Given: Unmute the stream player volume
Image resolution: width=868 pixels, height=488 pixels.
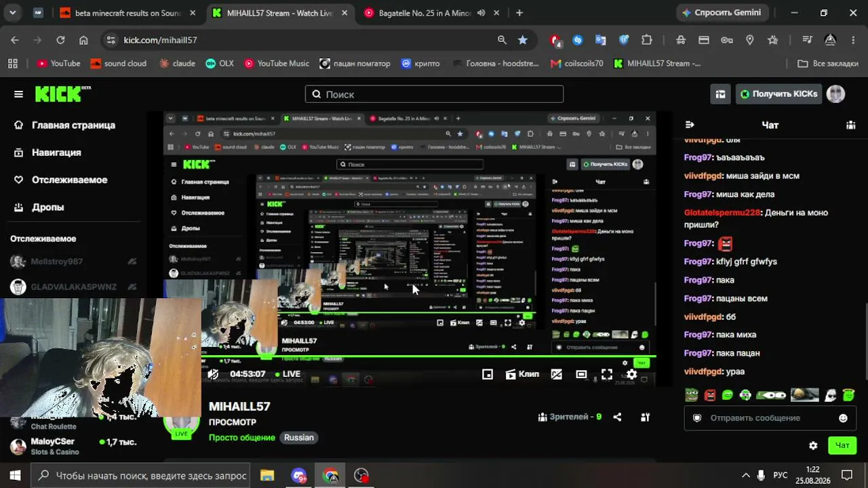Looking at the screenshot, I should [x=213, y=374].
